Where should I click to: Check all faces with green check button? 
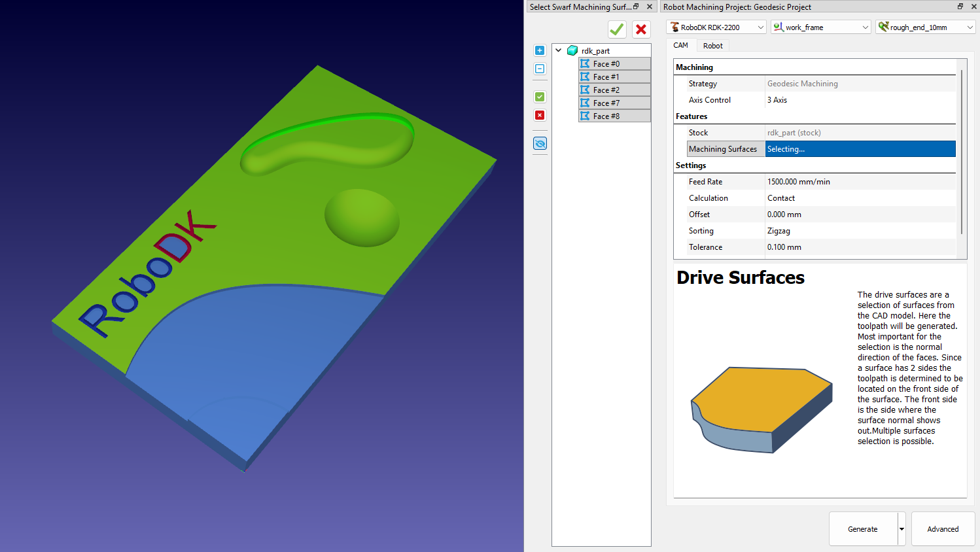[x=540, y=97]
